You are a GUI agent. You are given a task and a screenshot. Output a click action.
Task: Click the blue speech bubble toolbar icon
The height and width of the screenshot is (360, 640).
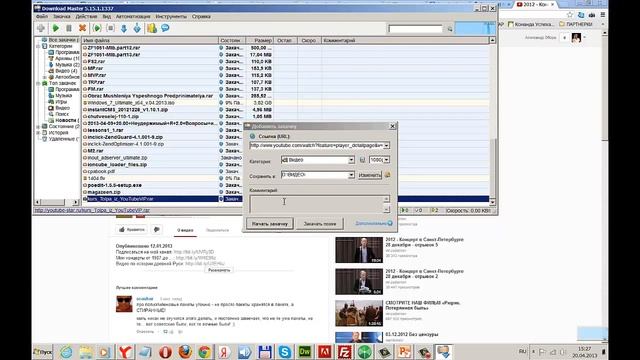click(x=165, y=28)
